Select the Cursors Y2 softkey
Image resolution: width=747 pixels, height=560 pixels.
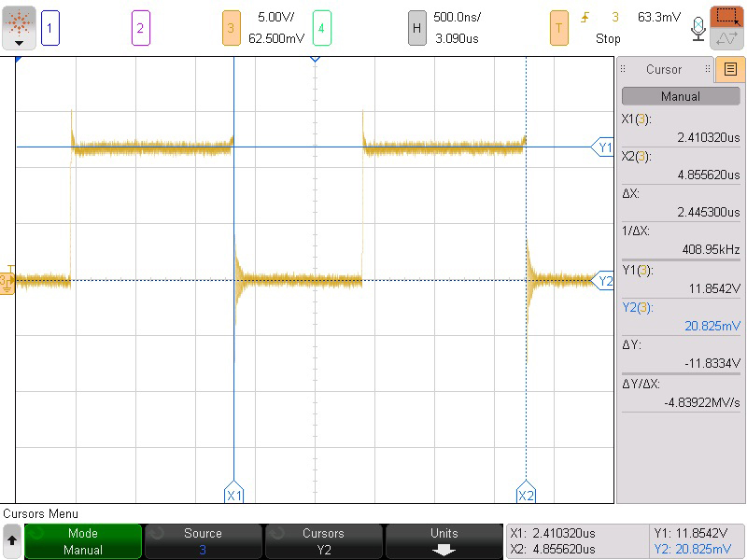point(323,541)
